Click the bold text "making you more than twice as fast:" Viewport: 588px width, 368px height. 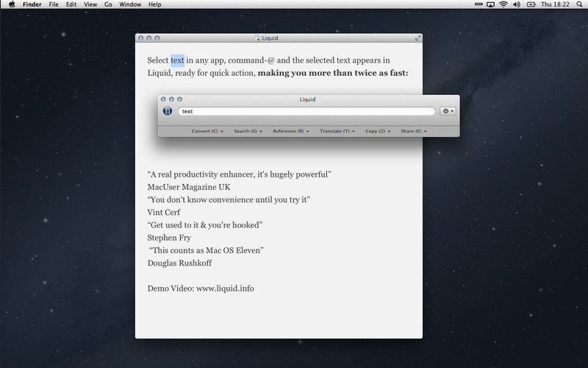pyautogui.click(x=333, y=73)
